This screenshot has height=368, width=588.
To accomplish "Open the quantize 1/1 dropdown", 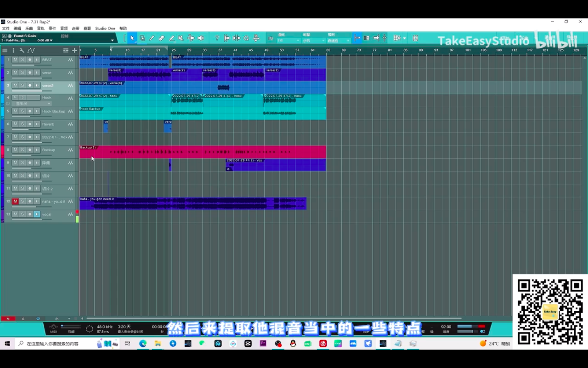I will click(x=288, y=40).
